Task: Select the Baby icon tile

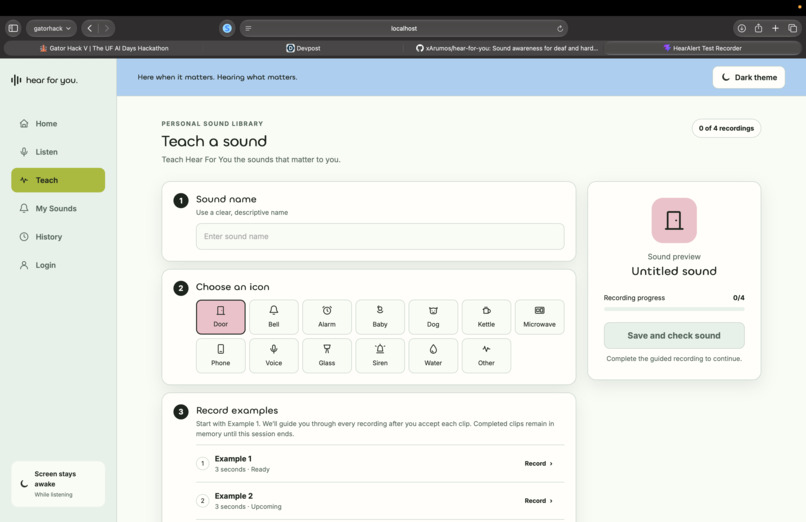Action: [x=380, y=317]
